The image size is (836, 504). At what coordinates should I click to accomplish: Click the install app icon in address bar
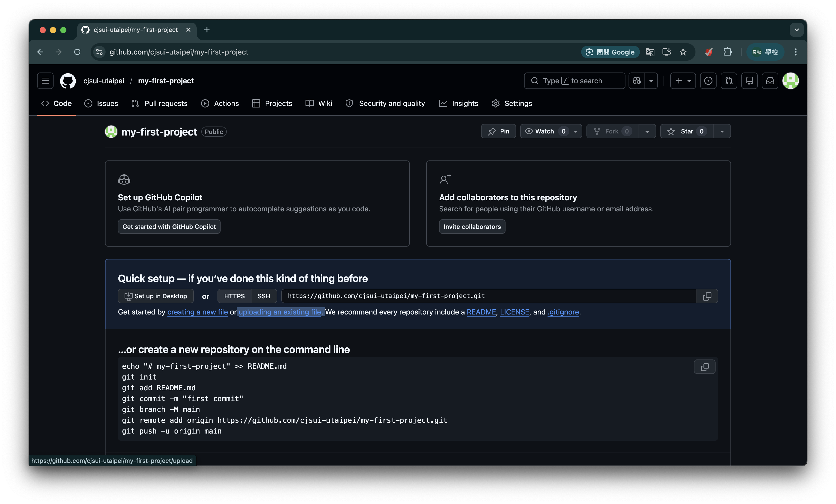tap(666, 52)
